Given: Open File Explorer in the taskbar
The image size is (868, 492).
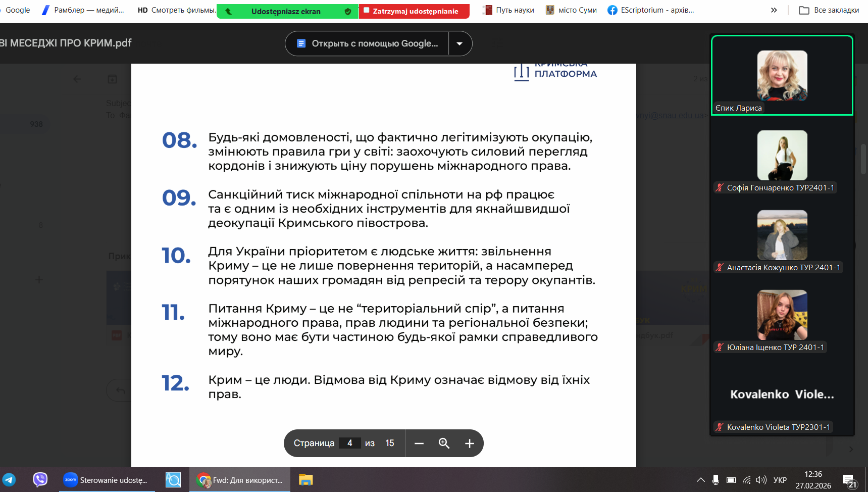Looking at the screenshot, I should (305, 480).
